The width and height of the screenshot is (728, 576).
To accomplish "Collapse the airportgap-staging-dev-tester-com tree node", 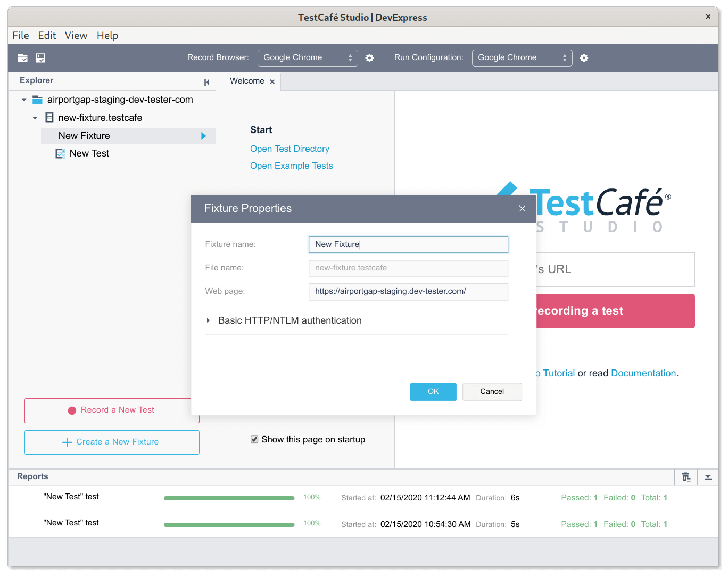I will (24, 100).
